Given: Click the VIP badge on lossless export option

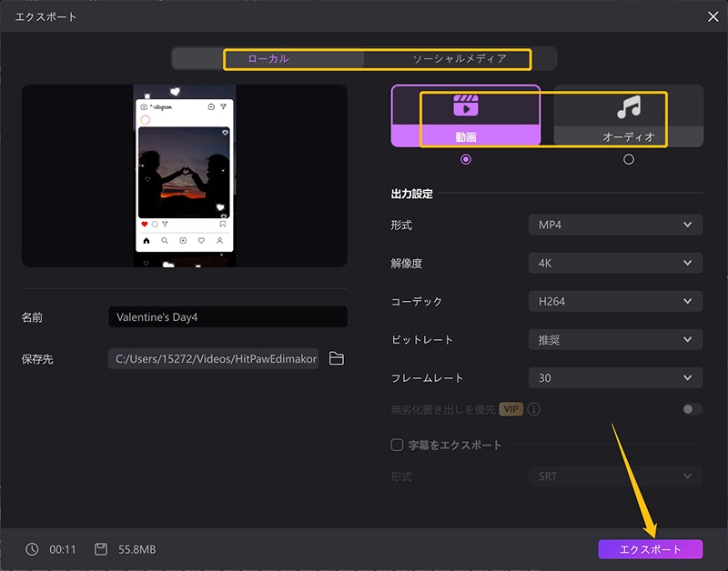Looking at the screenshot, I should click(x=511, y=409).
